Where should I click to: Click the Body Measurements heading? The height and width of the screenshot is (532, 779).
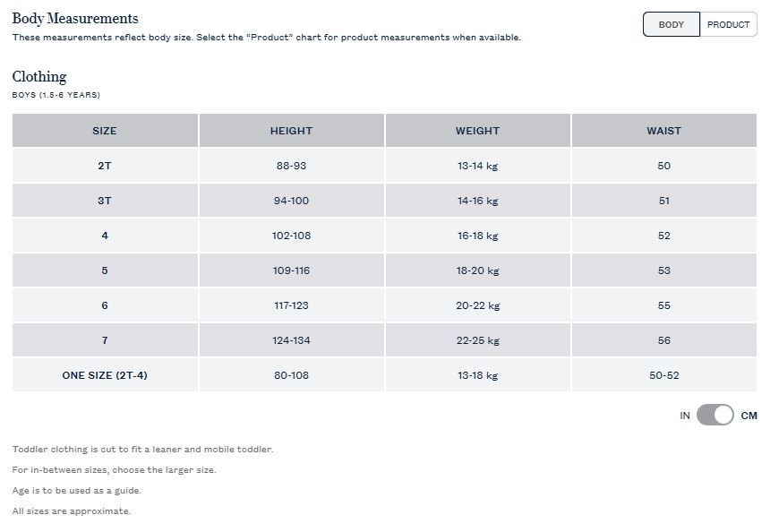click(75, 19)
